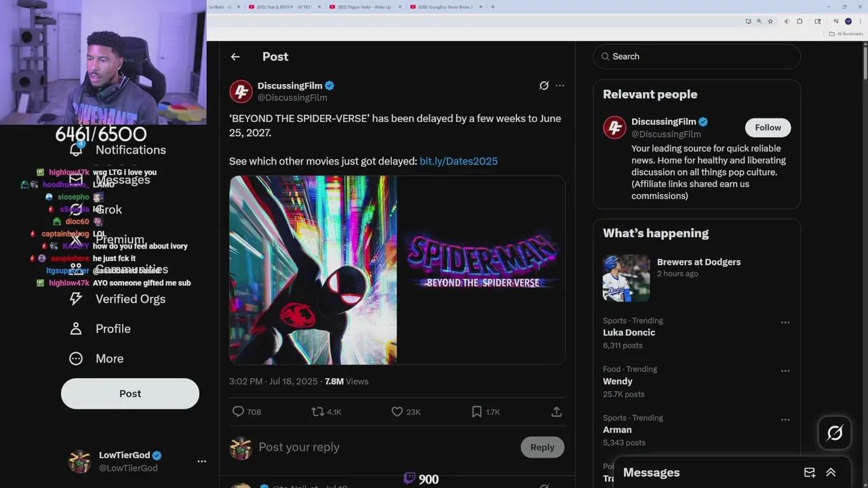The height and width of the screenshot is (488, 868).
Task: Click the Messages drawer title
Action: click(x=651, y=472)
